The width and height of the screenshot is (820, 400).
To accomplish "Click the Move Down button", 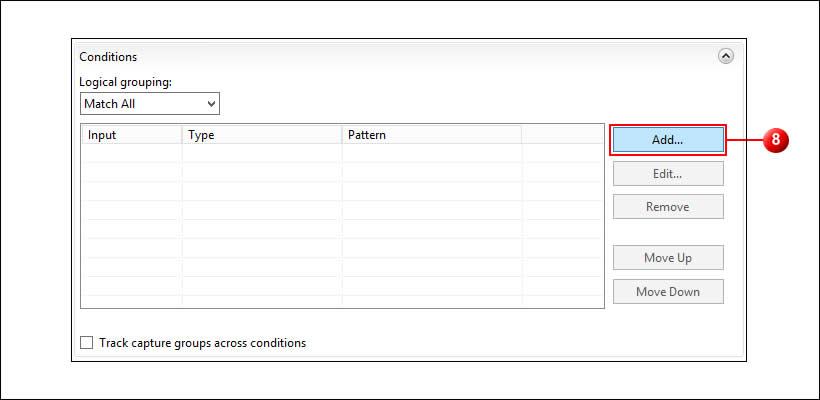I will [x=667, y=292].
